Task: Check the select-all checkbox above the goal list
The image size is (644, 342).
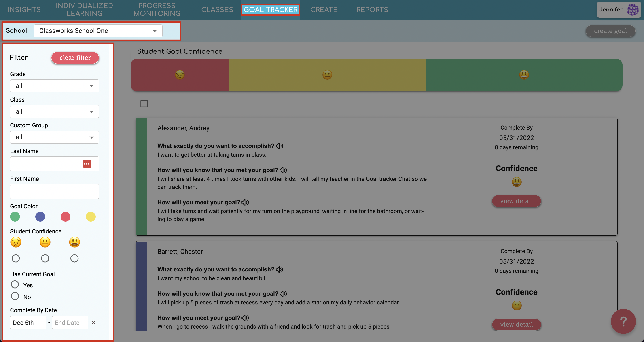Action: point(144,103)
